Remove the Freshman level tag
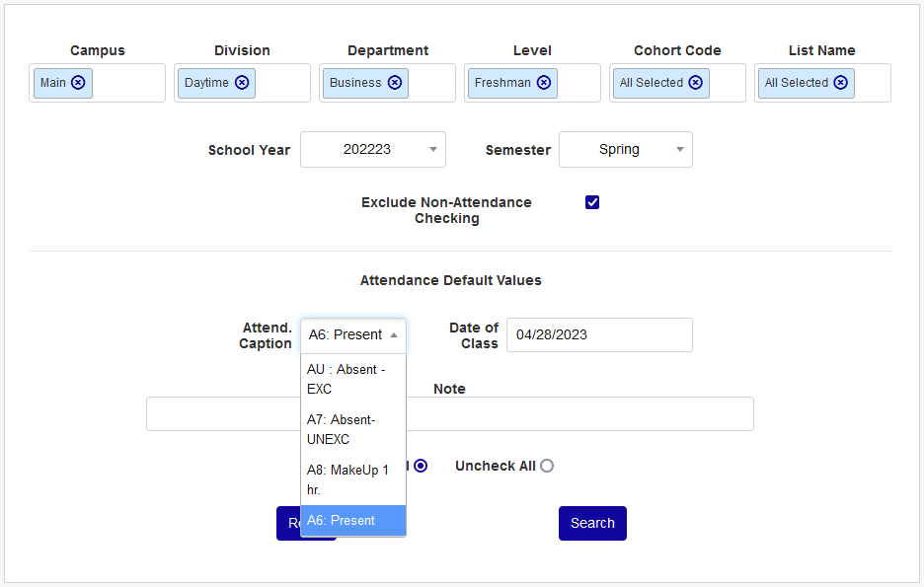The image size is (924, 587). [544, 83]
